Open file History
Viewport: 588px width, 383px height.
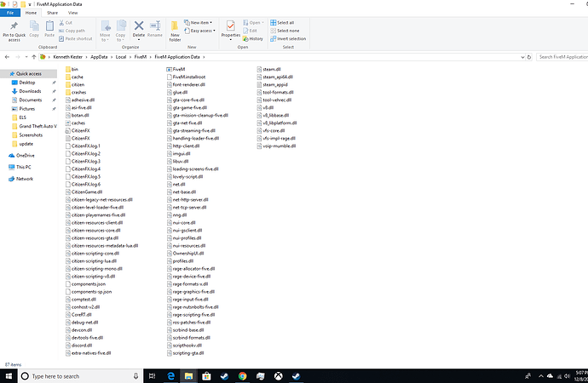tap(253, 38)
